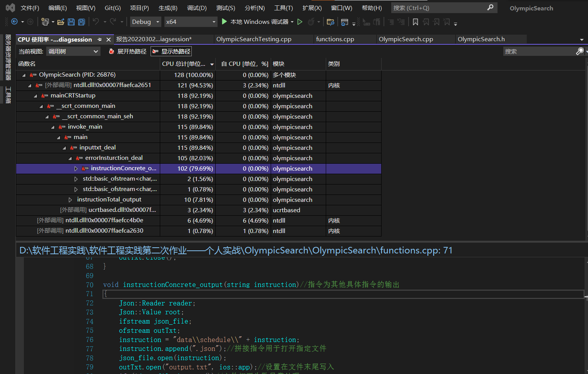This screenshot has height=374, width=588.
Task: Open the tab overflow dropdown arrow
Action: [581, 40]
